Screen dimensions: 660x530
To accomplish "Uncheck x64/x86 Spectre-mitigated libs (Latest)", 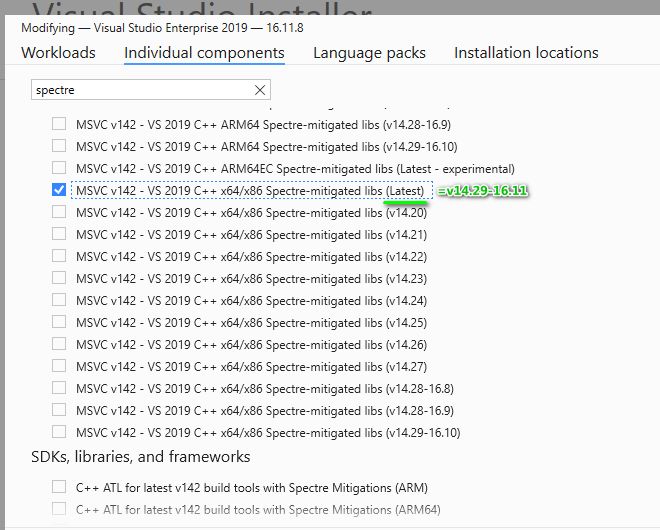I will click(59, 189).
